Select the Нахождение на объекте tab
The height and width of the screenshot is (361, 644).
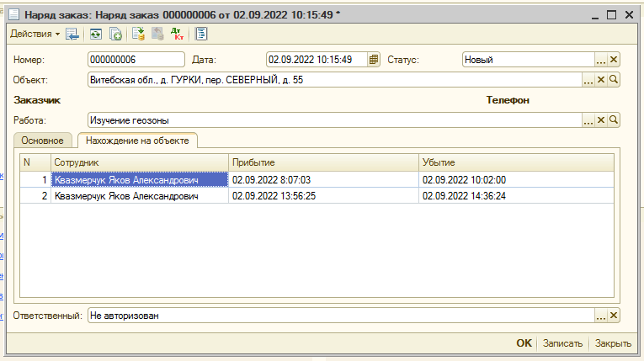tap(136, 141)
